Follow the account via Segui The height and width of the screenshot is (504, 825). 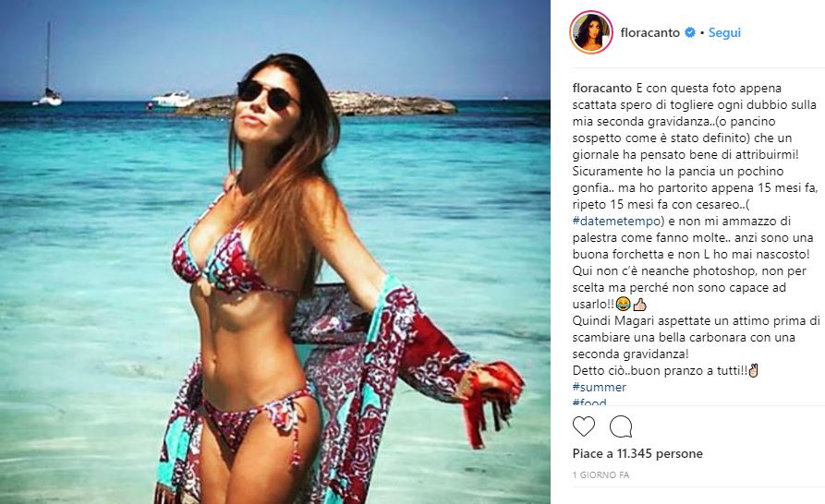point(724,32)
